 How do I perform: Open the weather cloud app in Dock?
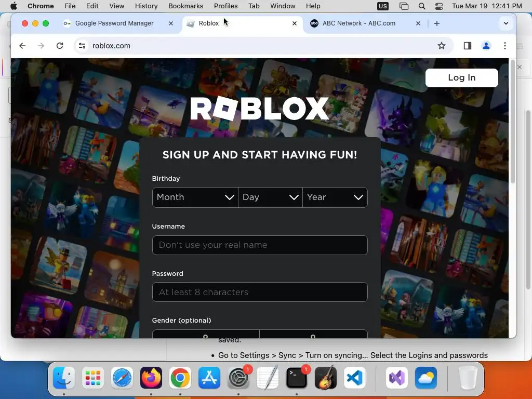tap(426, 378)
